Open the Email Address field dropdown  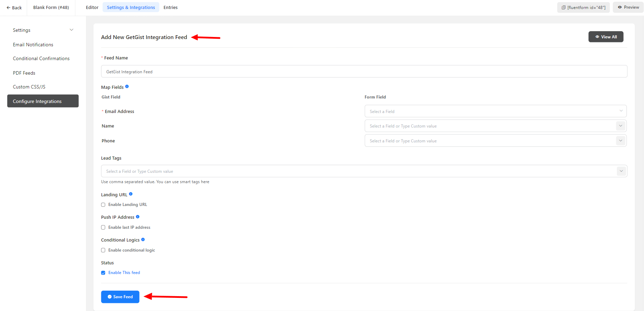(495, 111)
